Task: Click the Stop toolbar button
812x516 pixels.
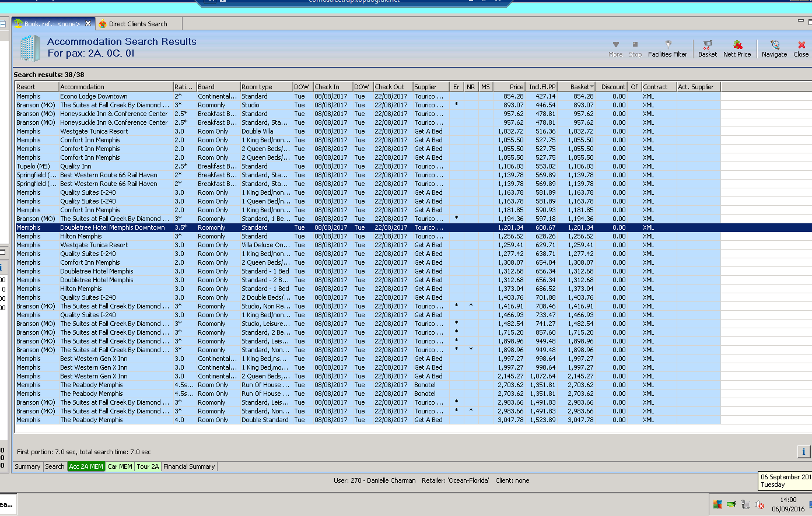Action: click(635, 48)
